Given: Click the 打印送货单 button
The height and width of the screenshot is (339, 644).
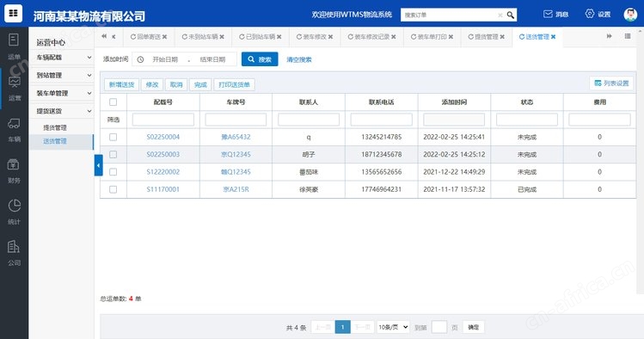Looking at the screenshot, I should click(x=234, y=84).
